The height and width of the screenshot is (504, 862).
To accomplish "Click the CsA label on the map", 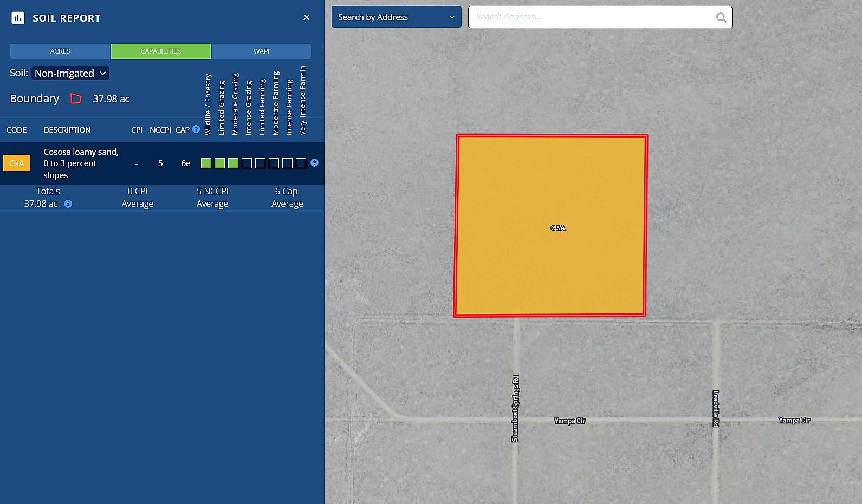I will coord(558,228).
